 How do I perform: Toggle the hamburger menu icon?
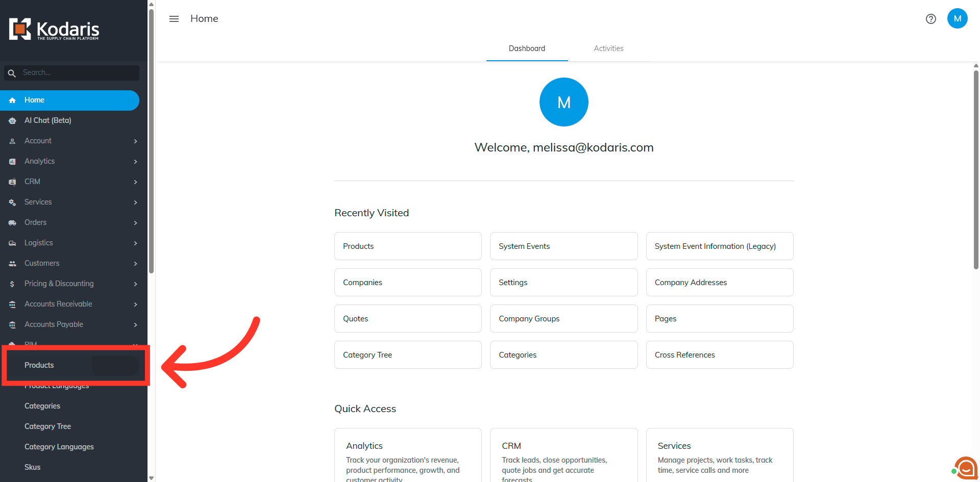pyautogui.click(x=174, y=19)
